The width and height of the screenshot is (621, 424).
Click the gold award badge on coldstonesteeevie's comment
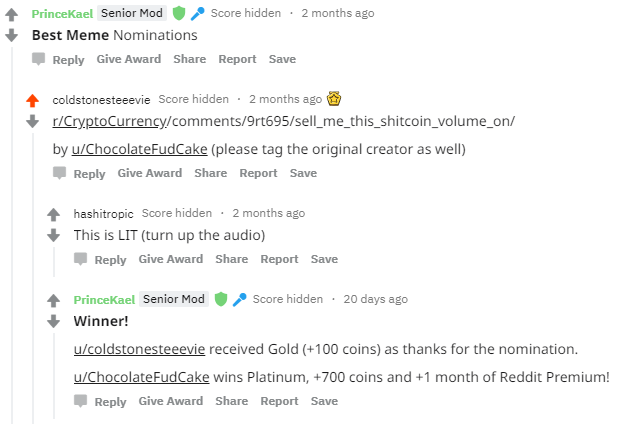pos(334,99)
